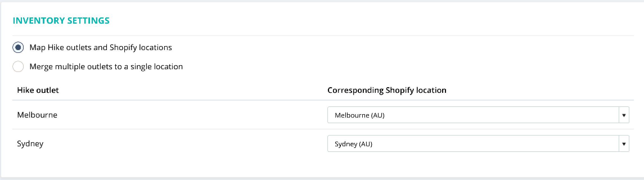Click 'Merge multiple outlets to a single location' label
This screenshot has height=180, width=644.
pos(106,67)
